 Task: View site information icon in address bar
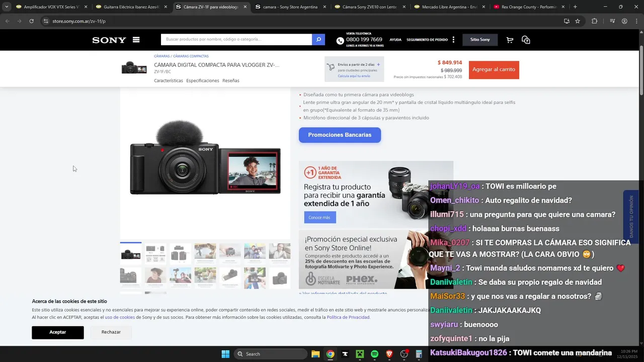click(x=46, y=21)
